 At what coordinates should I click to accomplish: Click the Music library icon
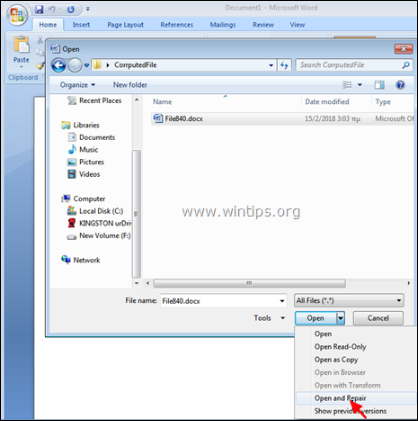72,149
